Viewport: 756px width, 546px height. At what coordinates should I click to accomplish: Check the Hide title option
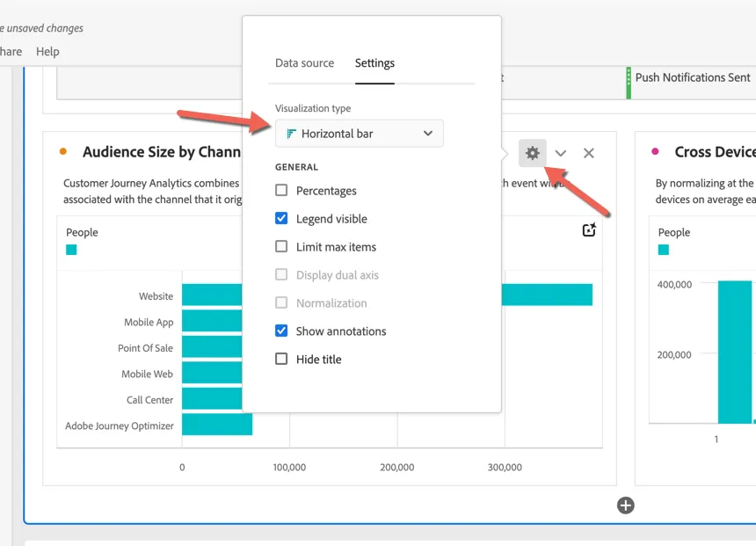[281, 359]
